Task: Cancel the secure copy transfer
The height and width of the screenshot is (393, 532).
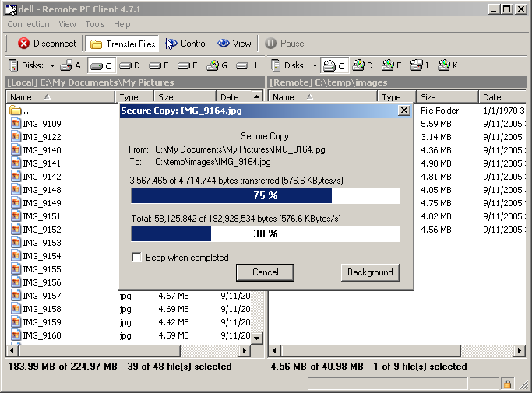Action: coord(265,272)
